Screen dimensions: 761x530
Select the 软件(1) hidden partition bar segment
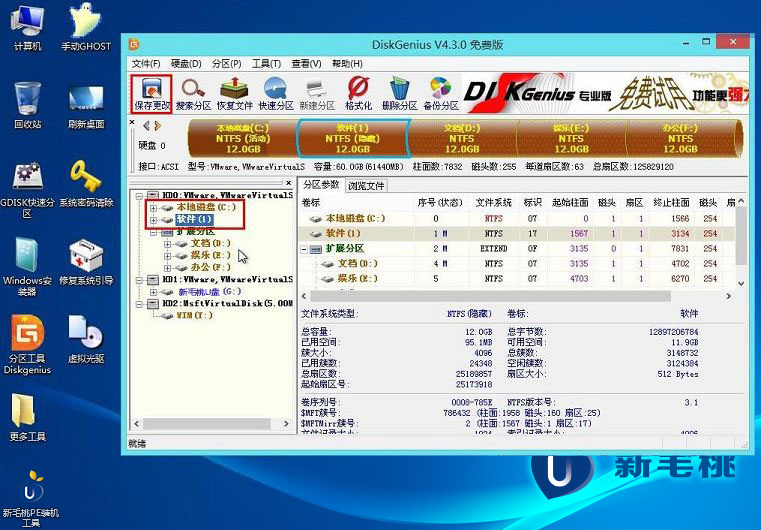pyautogui.click(x=353, y=139)
